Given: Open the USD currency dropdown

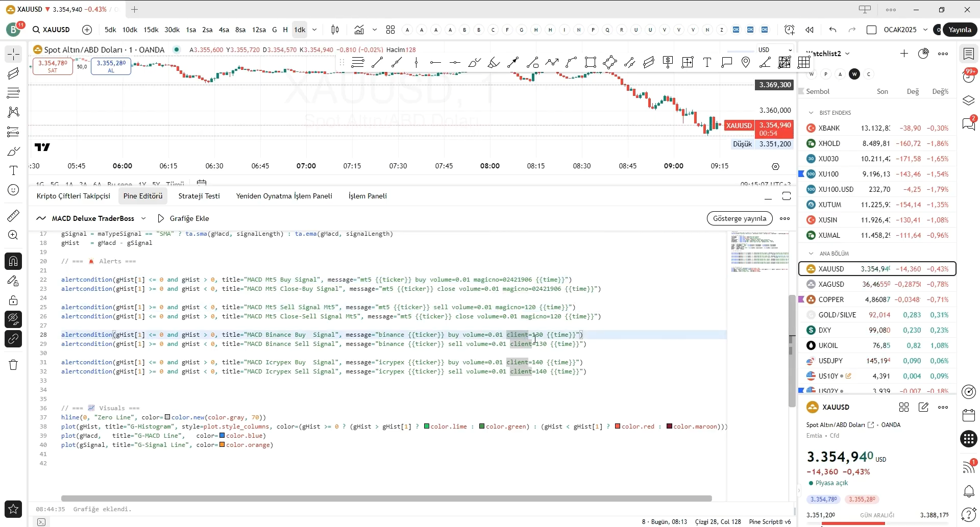Looking at the screenshot, I should 774,49.
